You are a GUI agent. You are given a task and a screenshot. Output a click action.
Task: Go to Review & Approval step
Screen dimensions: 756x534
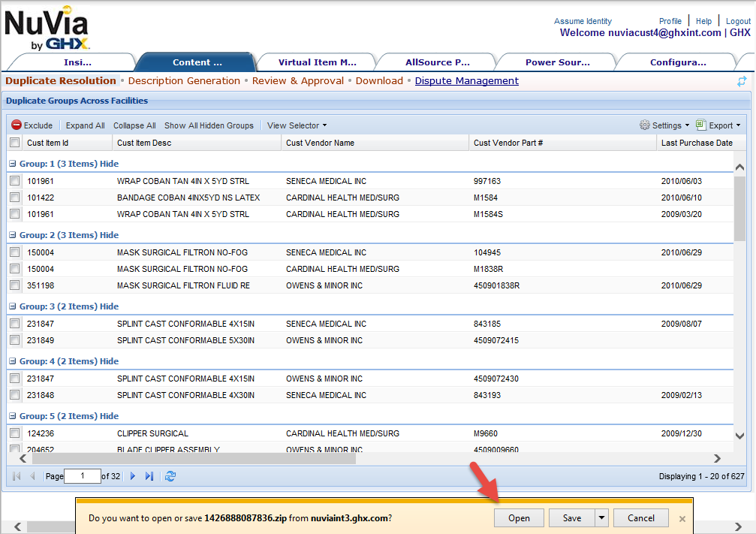tap(298, 81)
